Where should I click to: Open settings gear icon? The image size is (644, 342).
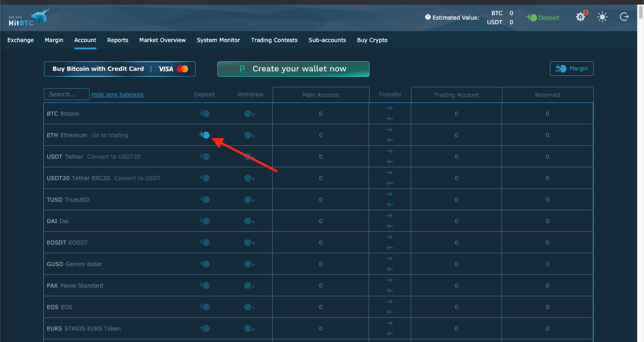pyautogui.click(x=581, y=17)
